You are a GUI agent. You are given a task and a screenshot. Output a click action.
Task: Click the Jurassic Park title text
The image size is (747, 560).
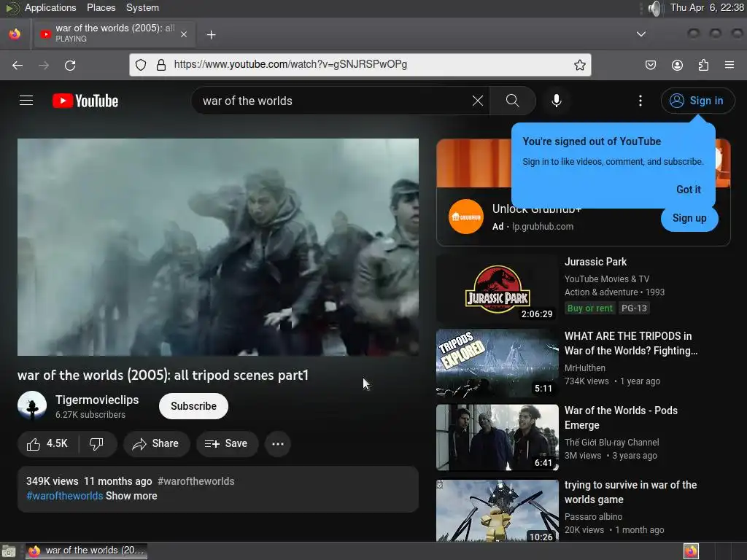click(595, 262)
